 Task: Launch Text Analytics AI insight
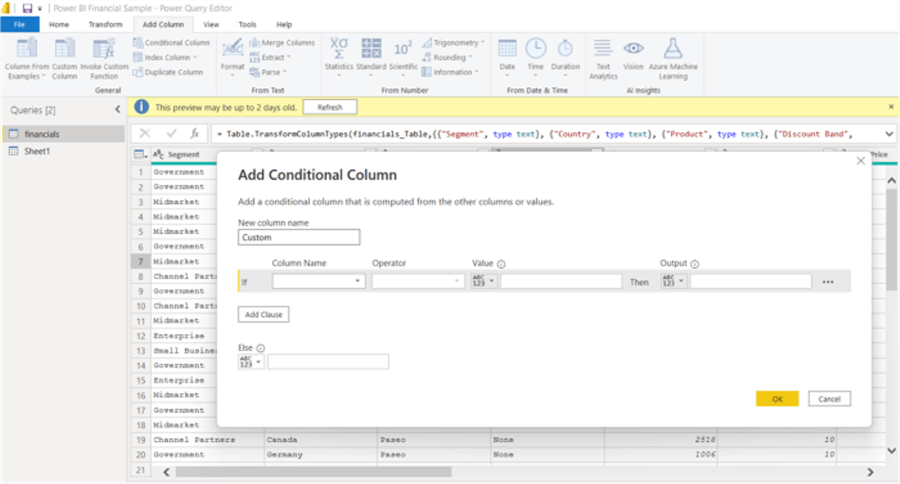(603, 59)
